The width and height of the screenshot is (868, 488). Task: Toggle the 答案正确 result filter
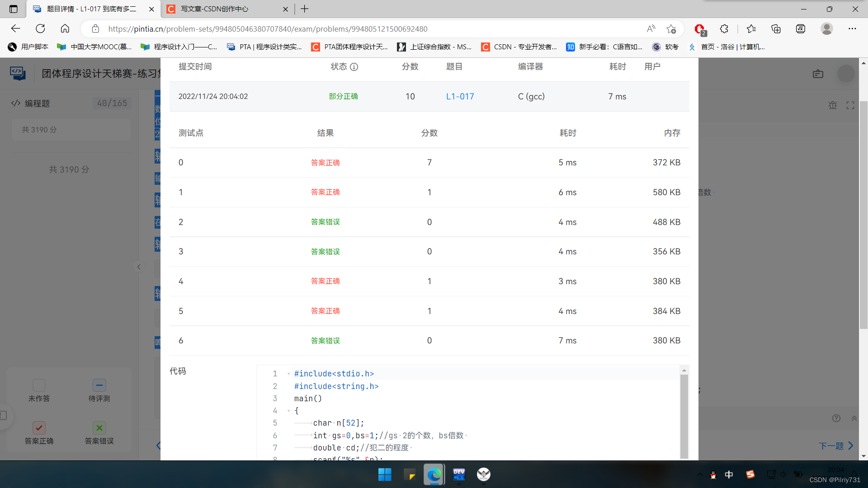click(39, 427)
